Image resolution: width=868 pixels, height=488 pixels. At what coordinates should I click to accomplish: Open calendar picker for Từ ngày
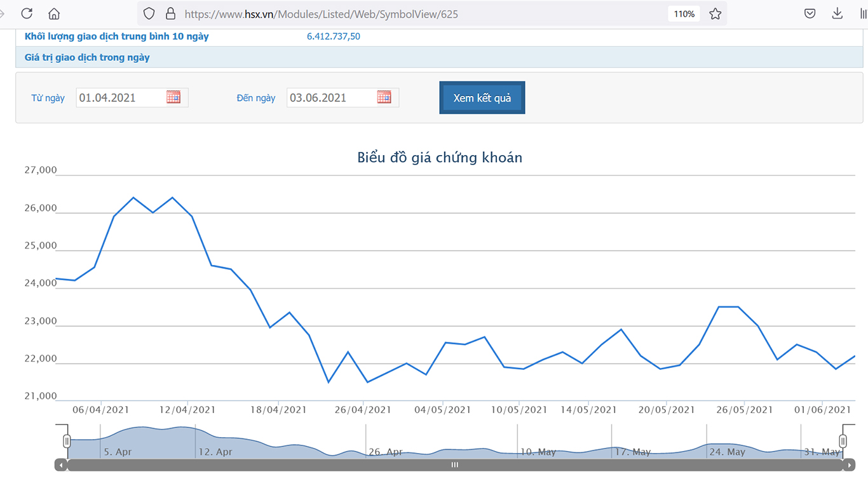coord(173,97)
